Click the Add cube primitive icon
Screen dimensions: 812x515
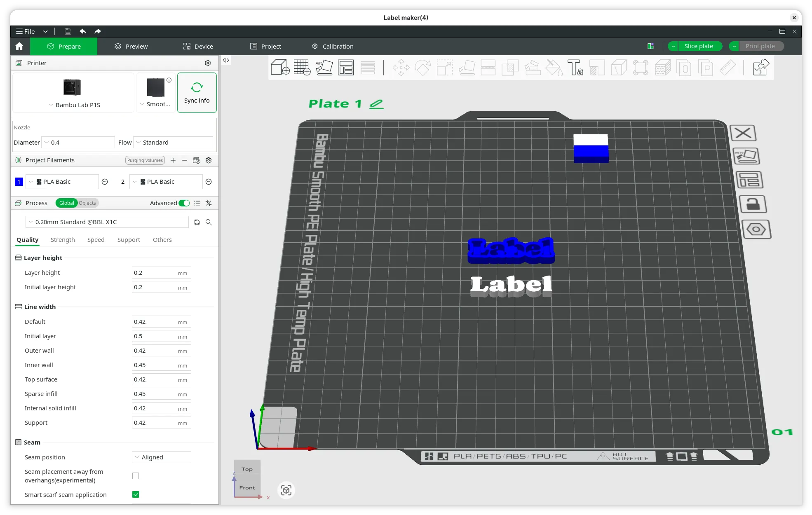click(x=280, y=67)
